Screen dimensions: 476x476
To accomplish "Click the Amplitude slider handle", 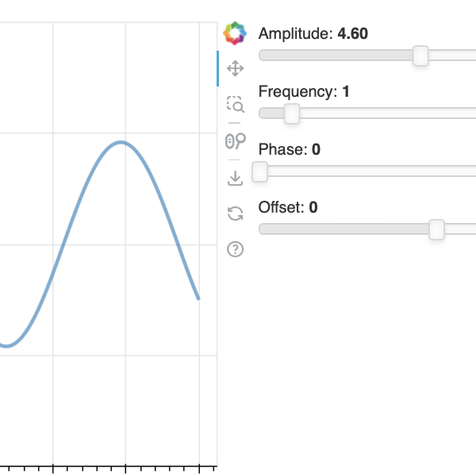I will click(x=420, y=56).
